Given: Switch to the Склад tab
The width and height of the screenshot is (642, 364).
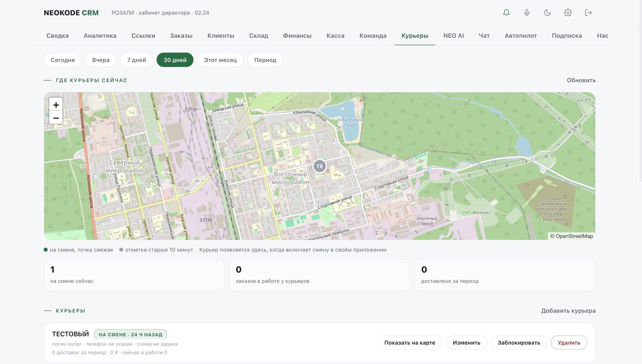Looking at the screenshot, I should pyautogui.click(x=258, y=36).
